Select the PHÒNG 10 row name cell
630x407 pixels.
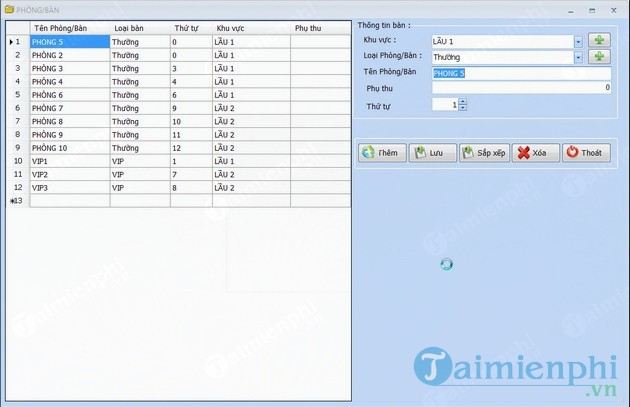[x=69, y=148]
